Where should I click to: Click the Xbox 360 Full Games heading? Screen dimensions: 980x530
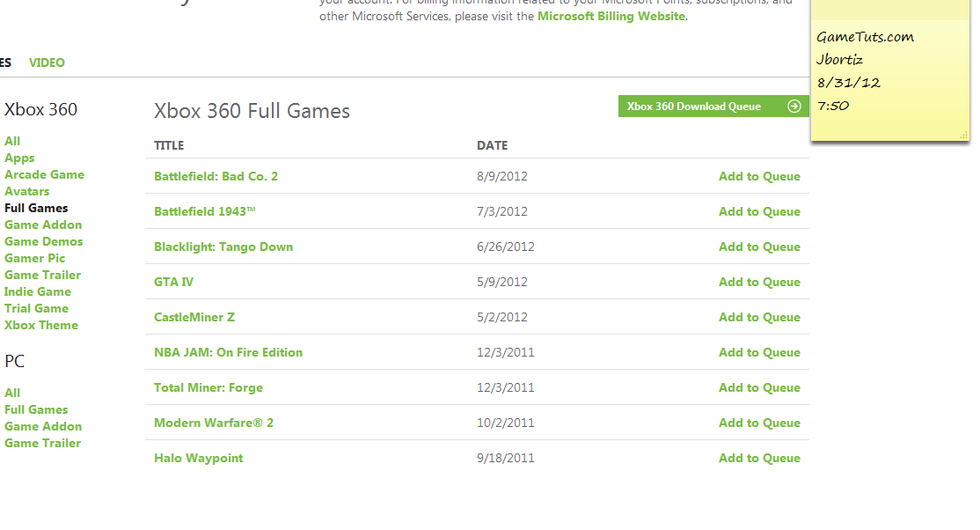pos(252,111)
